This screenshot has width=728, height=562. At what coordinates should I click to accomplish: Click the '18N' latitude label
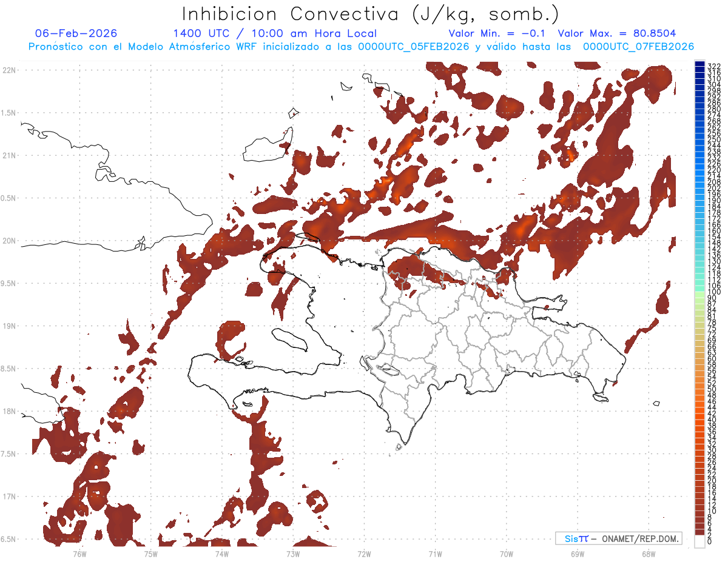8,411
